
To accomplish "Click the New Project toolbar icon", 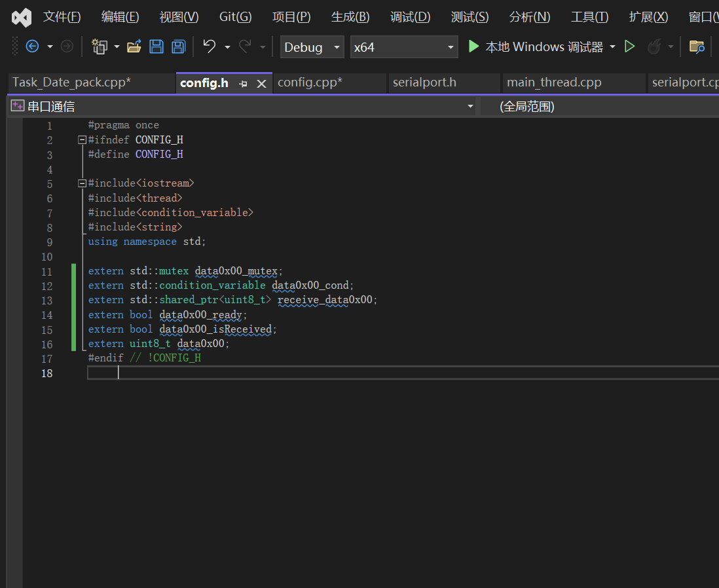I will click(100, 46).
